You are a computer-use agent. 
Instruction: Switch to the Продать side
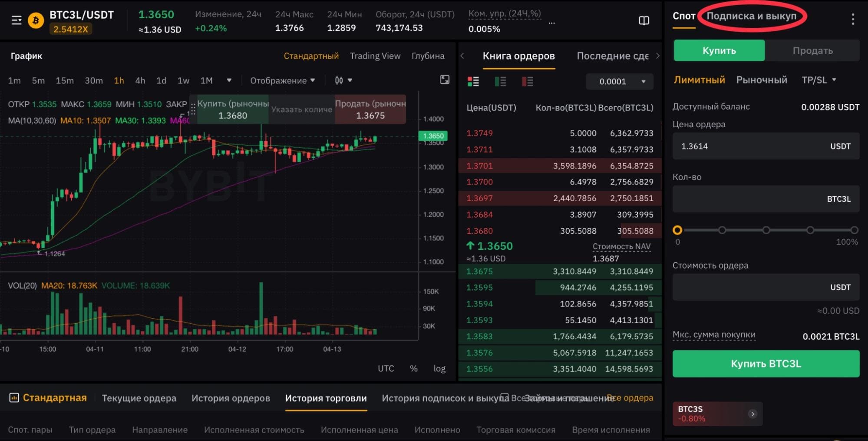point(812,50)
